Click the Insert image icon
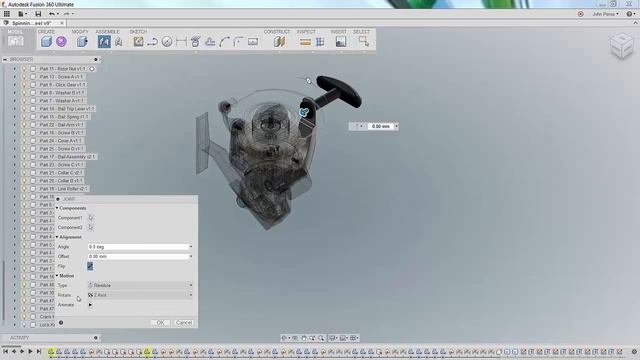This screenshot has height=360, width=640. coord(340,41)
